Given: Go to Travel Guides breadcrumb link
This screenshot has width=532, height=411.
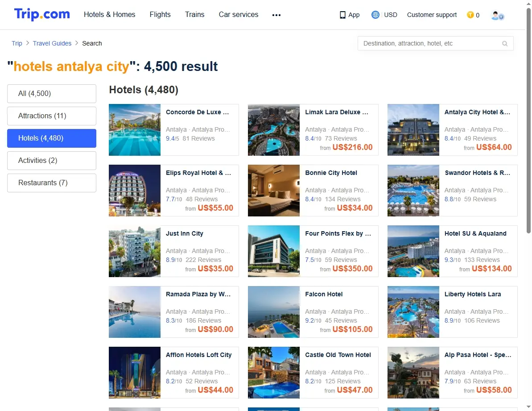Looking at the screenshot, I should pos(52,43).
